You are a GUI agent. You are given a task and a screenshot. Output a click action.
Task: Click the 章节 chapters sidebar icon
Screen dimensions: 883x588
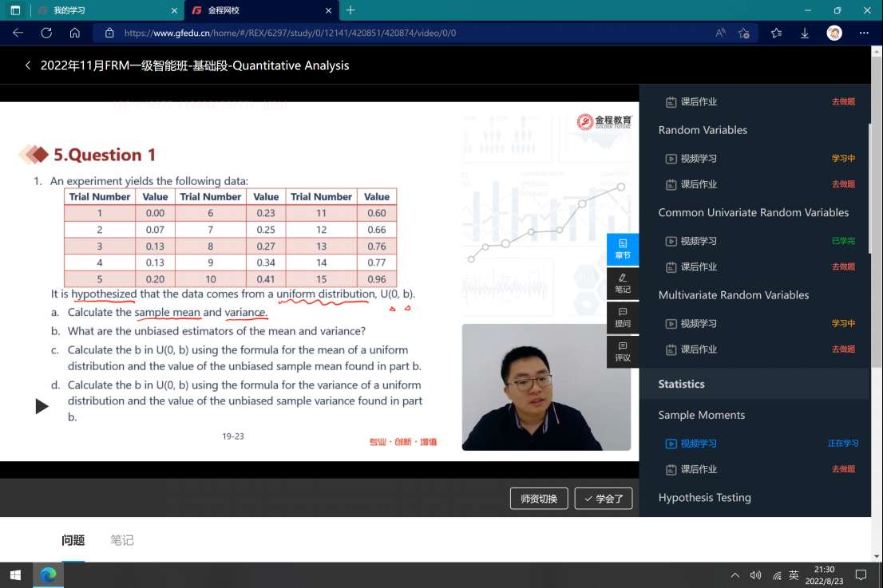[623, 249]
